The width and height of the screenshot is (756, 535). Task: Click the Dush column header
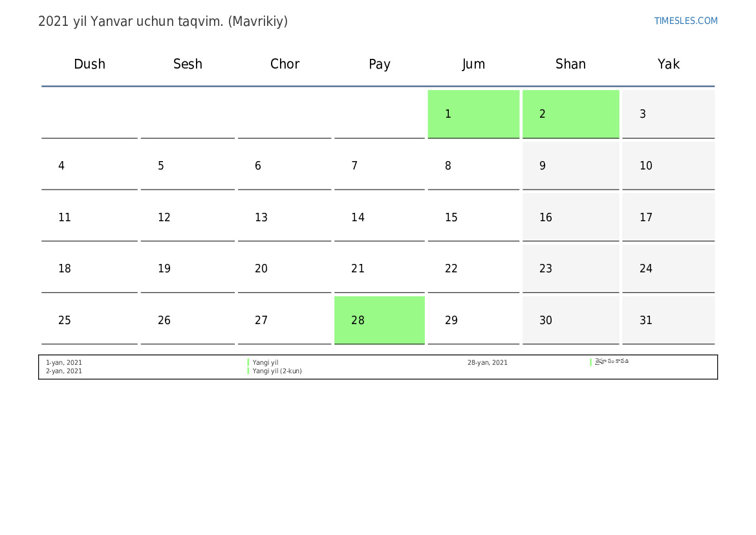tap(90, 64)
